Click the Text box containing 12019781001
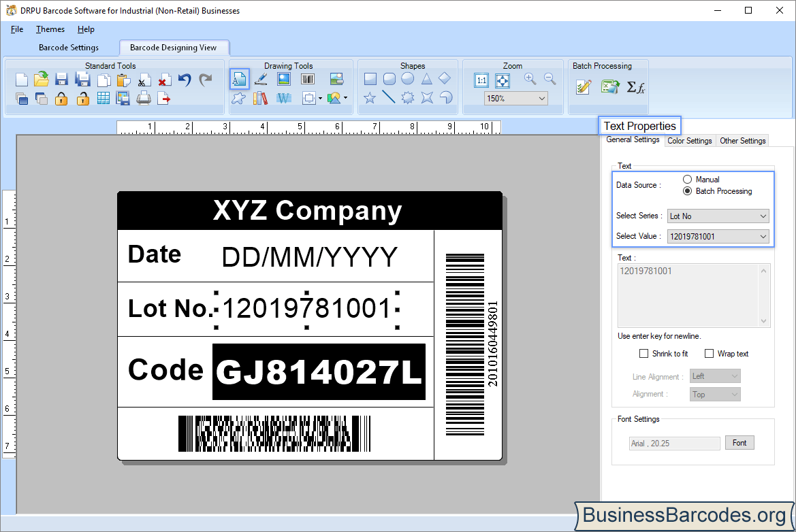 click(x=693, y=295)
